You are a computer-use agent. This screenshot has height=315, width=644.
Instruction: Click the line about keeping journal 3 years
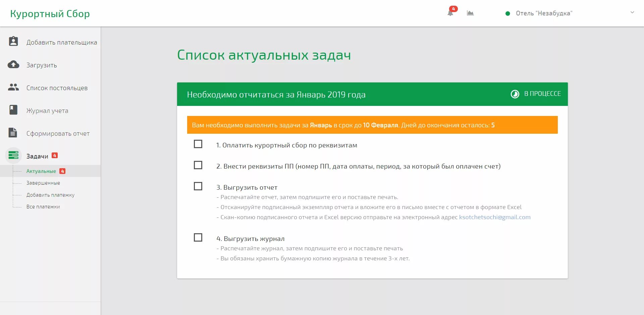(313, 258)
